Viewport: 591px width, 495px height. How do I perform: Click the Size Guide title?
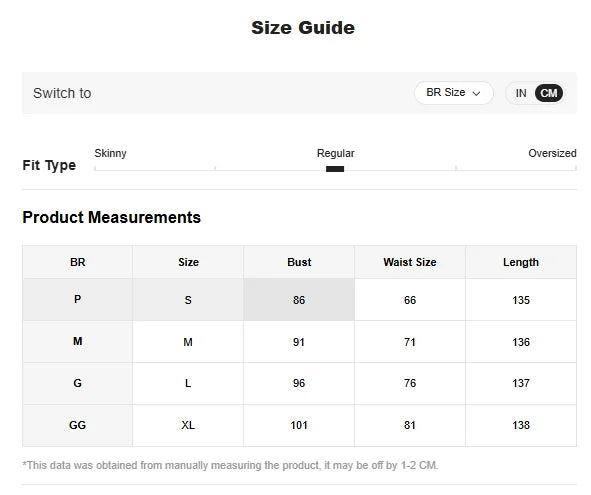click(303, 28)
